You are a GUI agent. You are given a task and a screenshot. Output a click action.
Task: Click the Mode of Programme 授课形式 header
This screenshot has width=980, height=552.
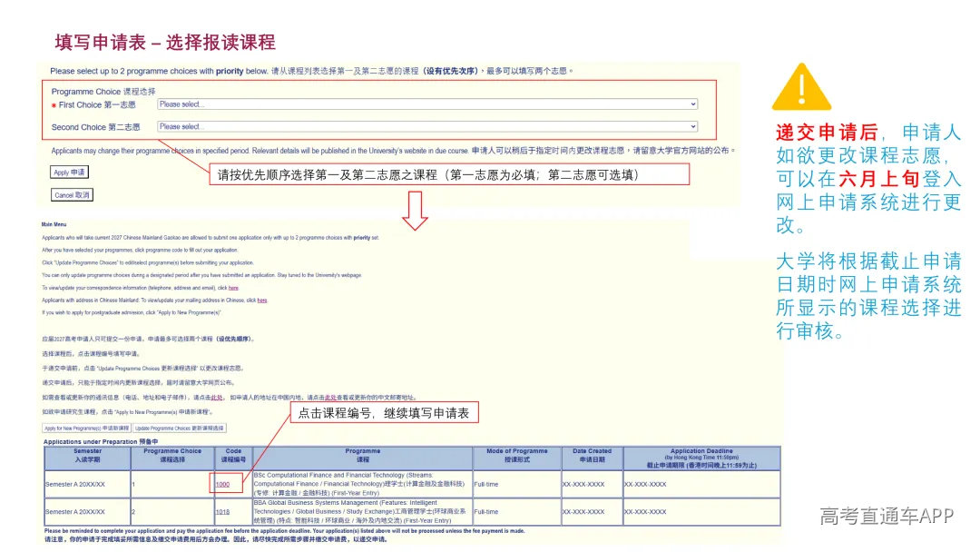coord(517,458)
